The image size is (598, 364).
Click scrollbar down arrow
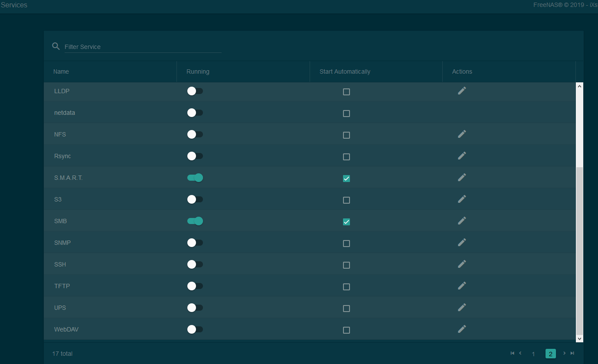coord(580,338)
